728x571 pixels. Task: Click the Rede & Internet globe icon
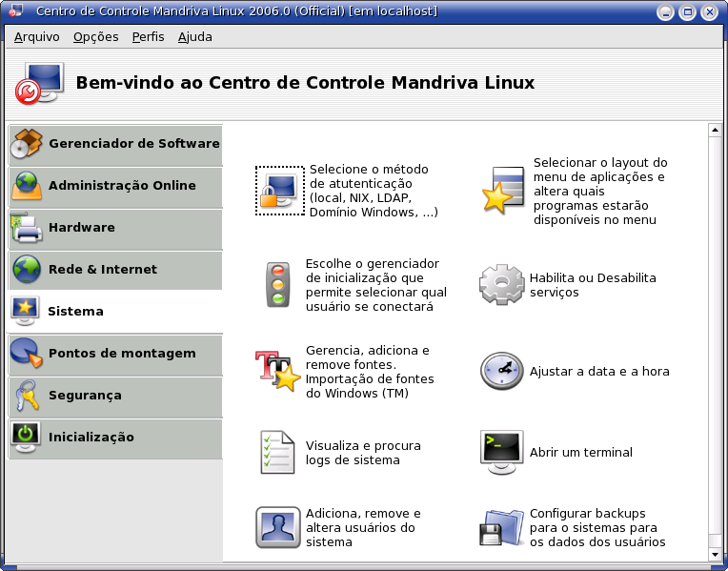(27, 269)
